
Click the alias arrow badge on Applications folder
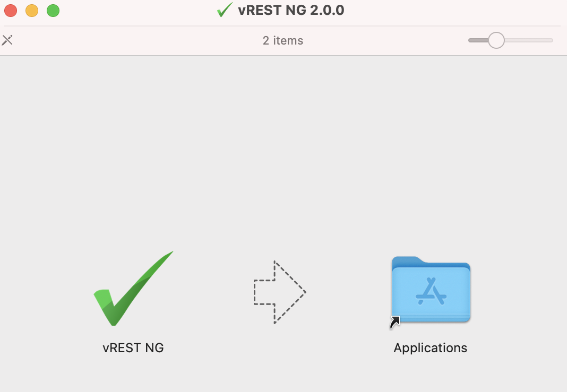pos(395,323)
